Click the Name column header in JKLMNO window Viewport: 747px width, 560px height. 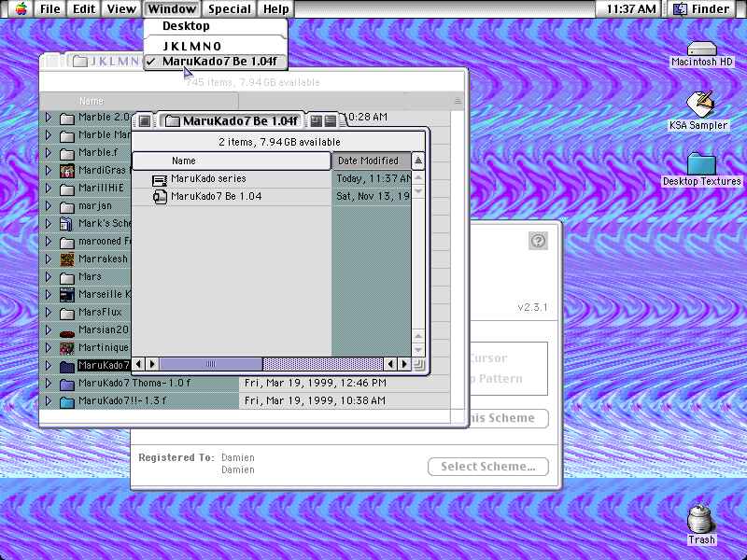click(139, 101)
